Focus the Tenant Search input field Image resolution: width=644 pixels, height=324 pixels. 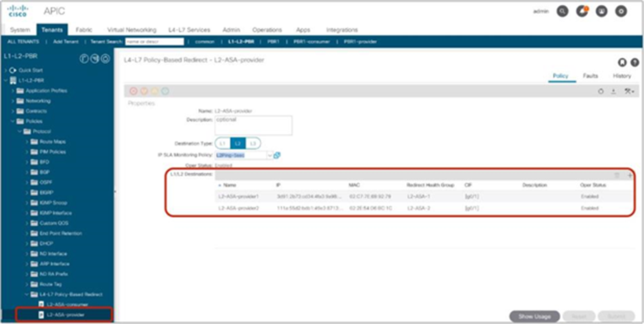pos(155,42)
